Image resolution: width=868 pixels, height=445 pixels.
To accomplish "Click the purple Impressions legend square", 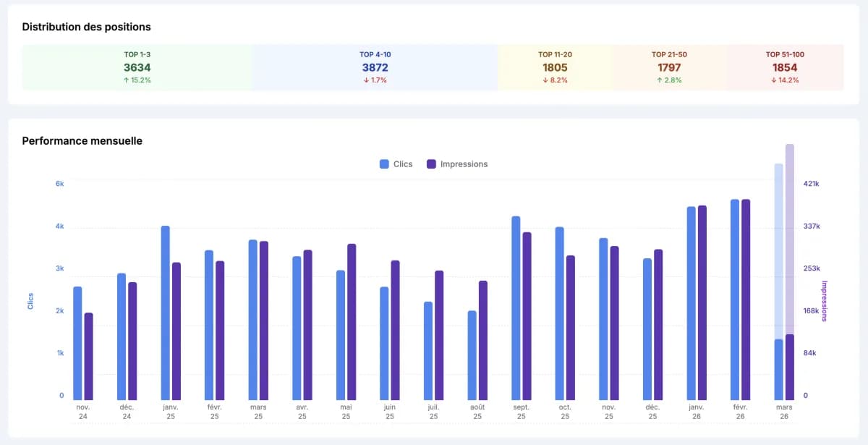I will [431, 164].
